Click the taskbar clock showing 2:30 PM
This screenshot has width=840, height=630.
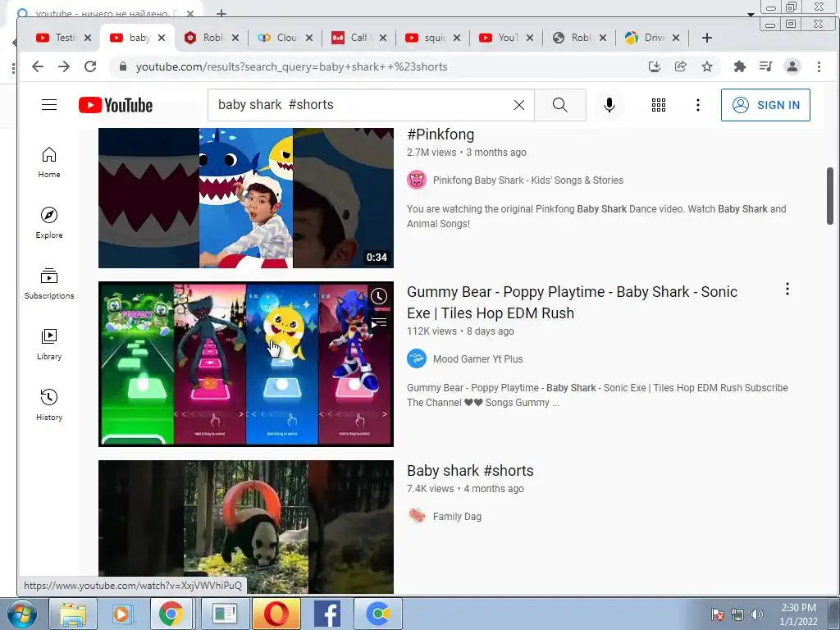click(x=798, y=614)
